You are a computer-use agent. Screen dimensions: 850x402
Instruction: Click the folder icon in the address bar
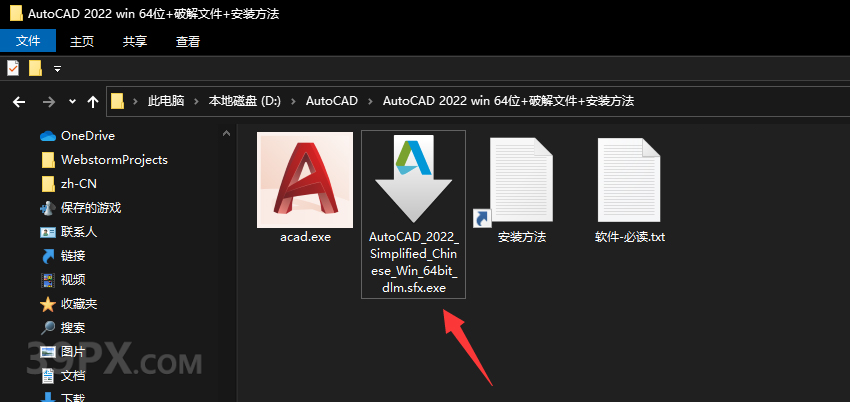pyautogui.click(x=118, y=101)
